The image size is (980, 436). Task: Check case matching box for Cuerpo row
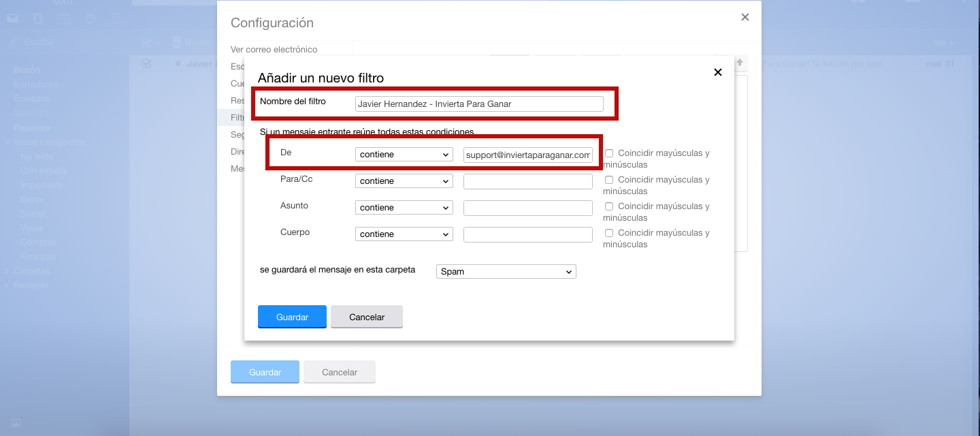point(609,233)
